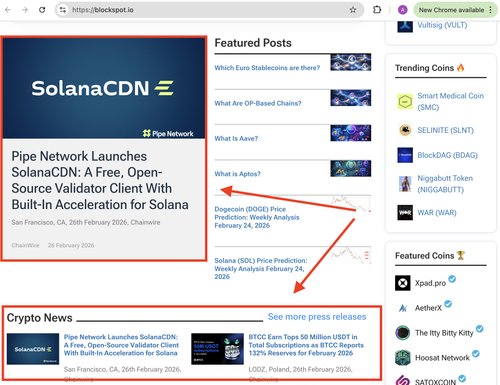Click the Hoosat Network logo
Viewport: 500px width, 385px height.
(403, 358)
